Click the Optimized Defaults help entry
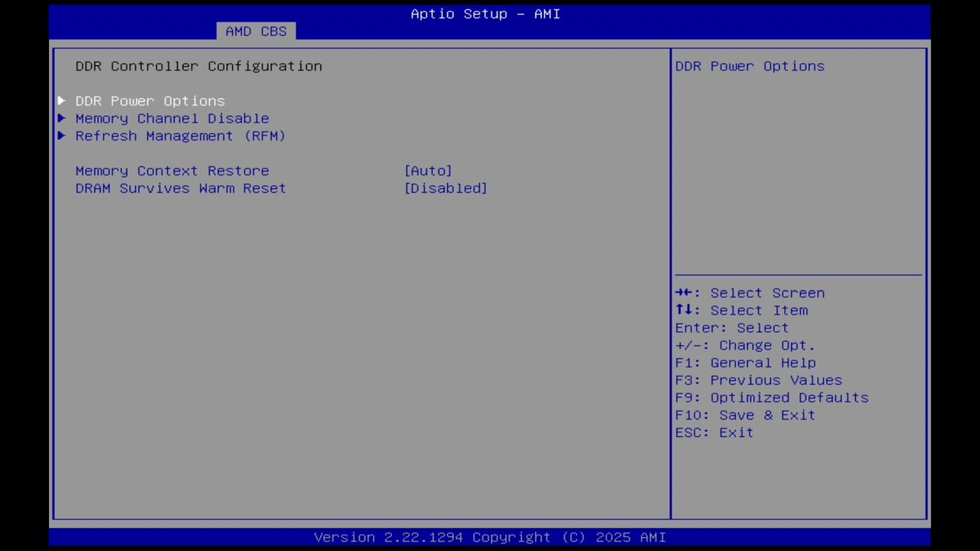Image resolution: width=980 pixels, height=551 pixels. (771, 397)
